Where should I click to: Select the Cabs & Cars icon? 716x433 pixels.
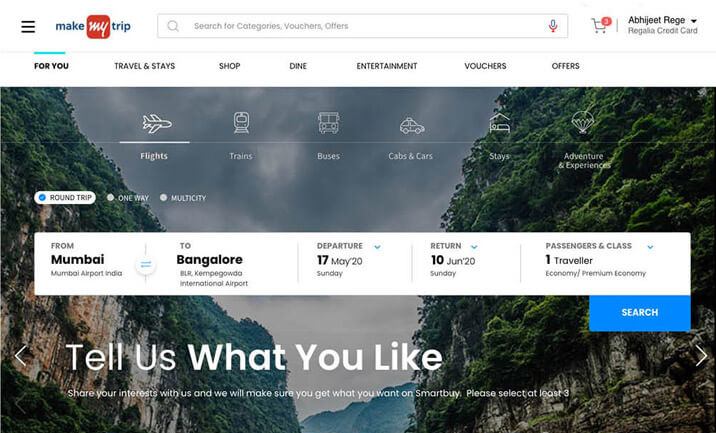tap(412, 125)
